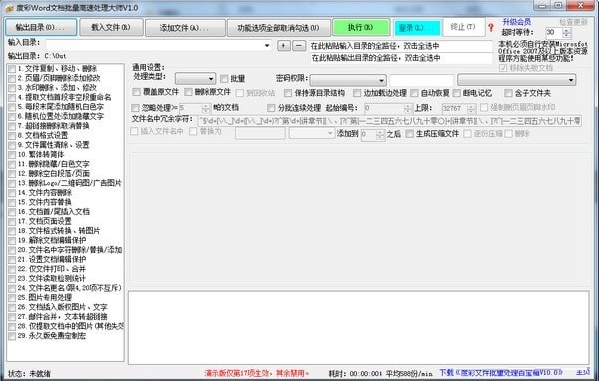Screen dimensions: 599x381
Task: Enable 删除原文件 delete original checkbox
Action: click(x=188, y=92)
